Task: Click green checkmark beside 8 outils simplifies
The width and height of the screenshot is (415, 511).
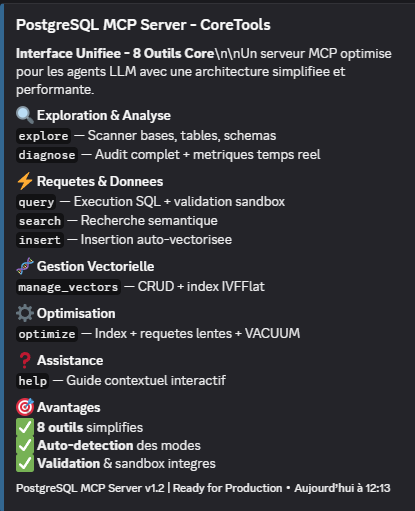Action: (25, 428)
